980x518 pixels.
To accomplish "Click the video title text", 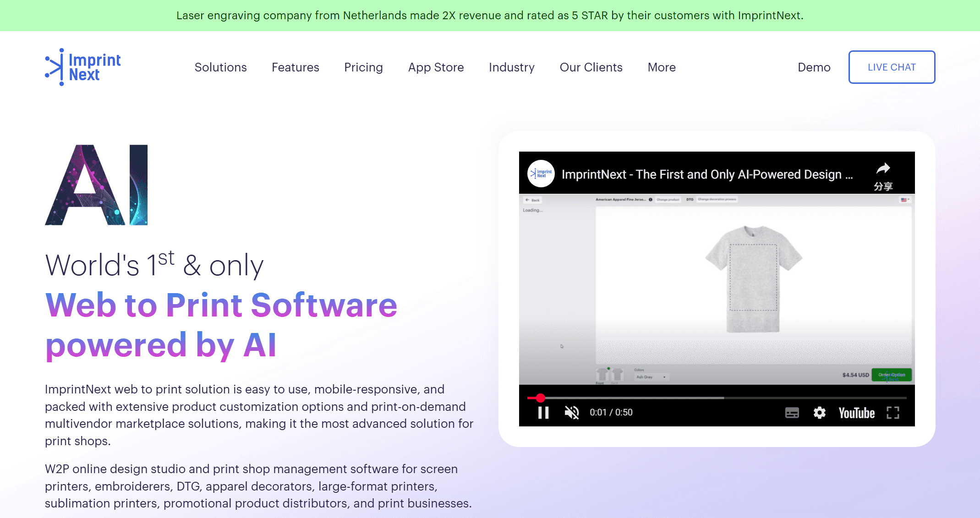I will click(x=706, y=174).
